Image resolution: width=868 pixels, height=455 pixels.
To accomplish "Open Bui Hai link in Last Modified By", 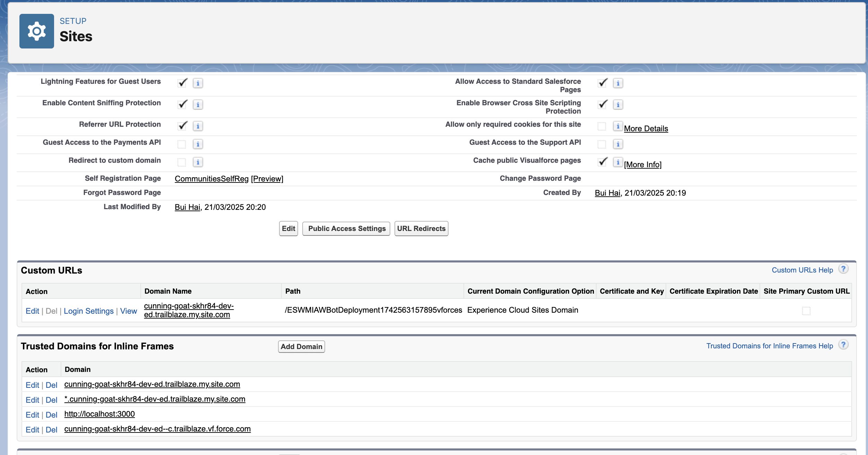I will click(187, 207).
